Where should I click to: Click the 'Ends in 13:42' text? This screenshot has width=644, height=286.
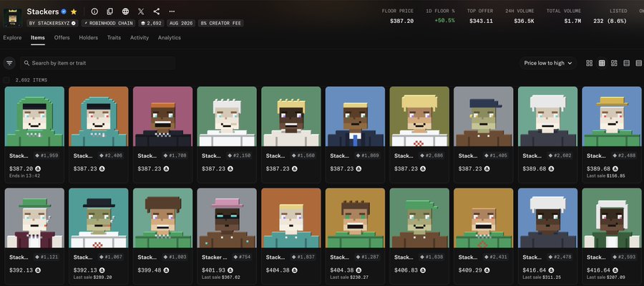click(24, 176)
